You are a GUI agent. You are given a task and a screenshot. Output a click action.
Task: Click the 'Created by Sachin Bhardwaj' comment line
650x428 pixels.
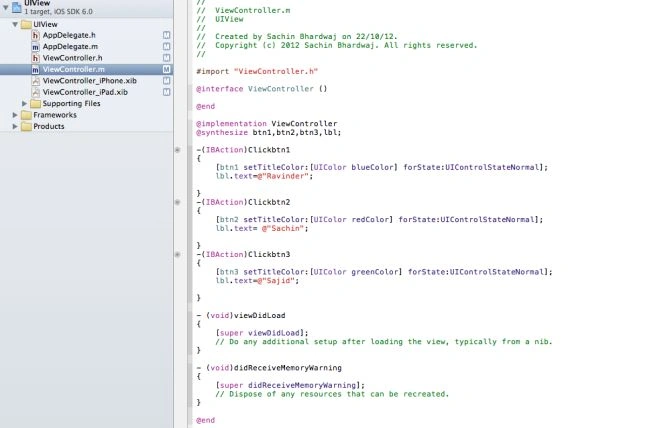[297, 36]
